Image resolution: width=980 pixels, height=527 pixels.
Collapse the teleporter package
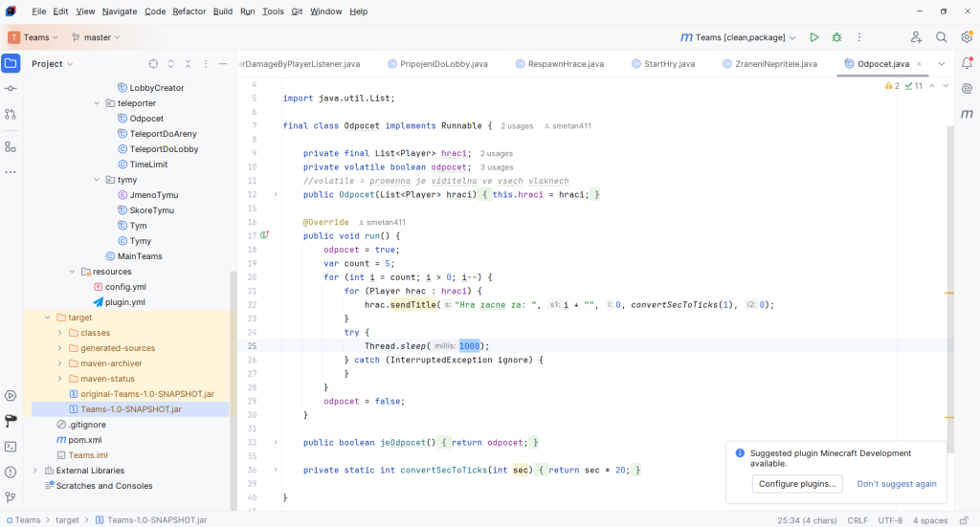[x=97, y=103]
